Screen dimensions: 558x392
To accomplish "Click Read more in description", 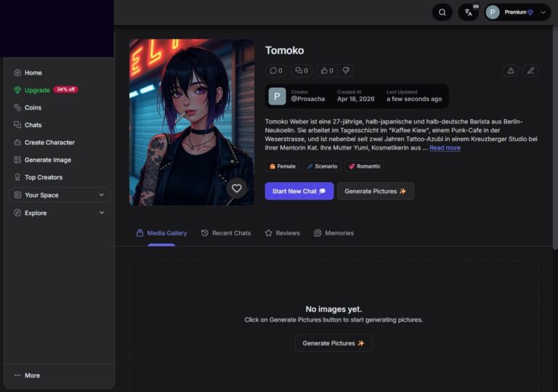I will 445,147.
